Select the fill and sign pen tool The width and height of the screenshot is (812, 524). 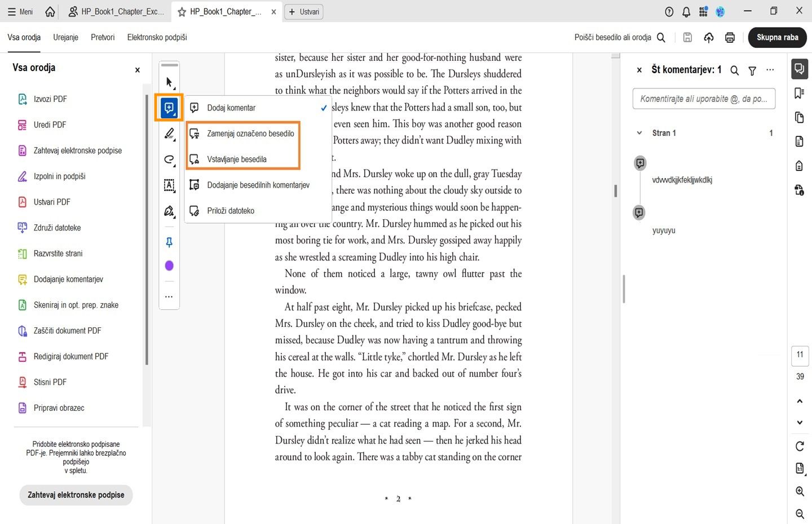169,211
